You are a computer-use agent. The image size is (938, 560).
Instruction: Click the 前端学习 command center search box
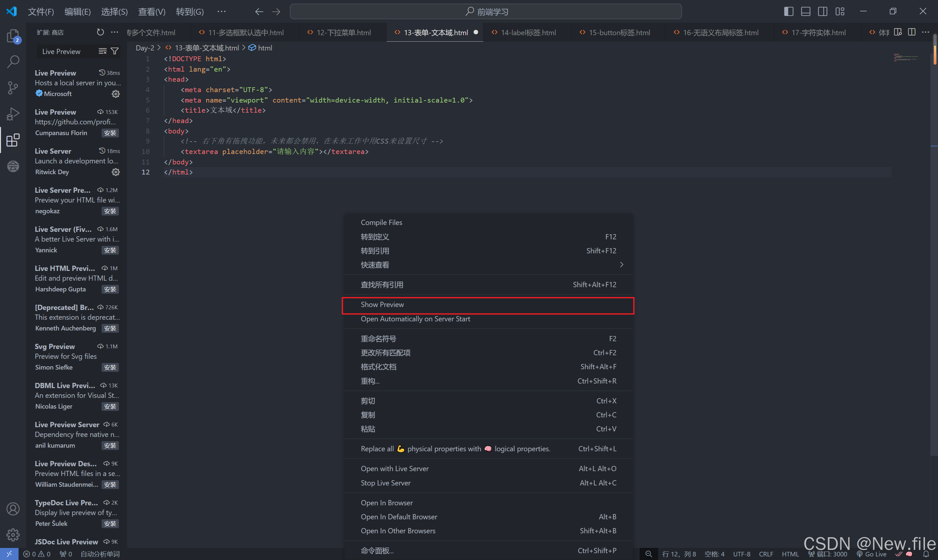[486, 12]
